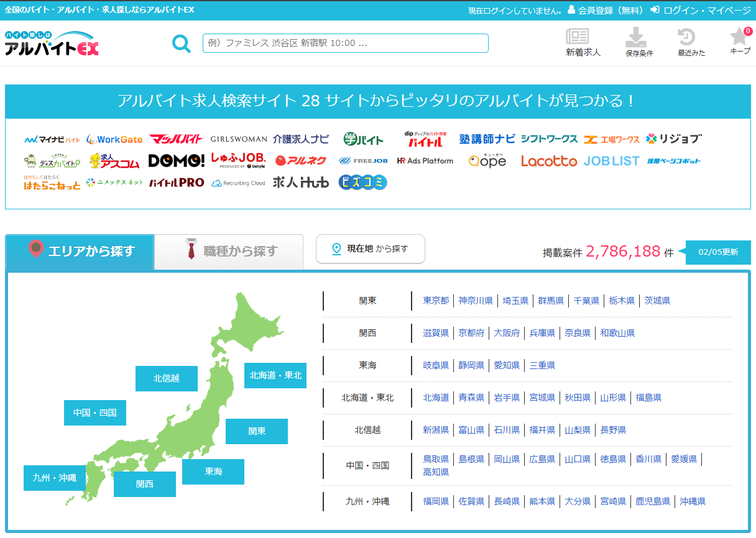Click the 東京都 prefecture link
Viewport: 756px width, 538px height.
pos(436,301)
